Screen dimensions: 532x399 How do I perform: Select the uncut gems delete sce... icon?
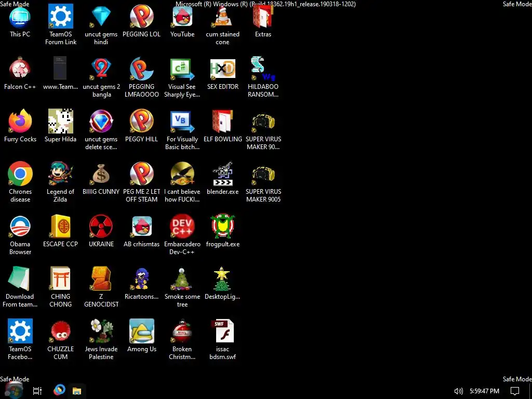pyautogui.click(x=101, y=121)
